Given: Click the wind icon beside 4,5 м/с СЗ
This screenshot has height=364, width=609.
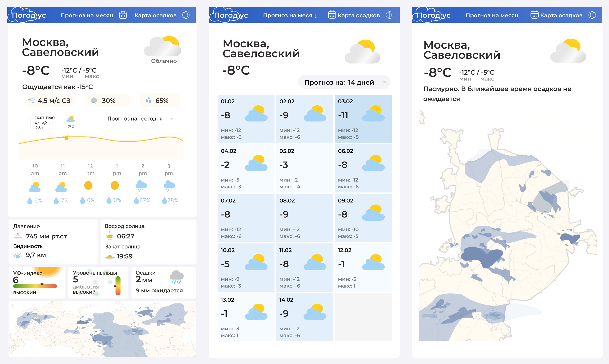Looking at the screenshot, I should coord(31,100).
